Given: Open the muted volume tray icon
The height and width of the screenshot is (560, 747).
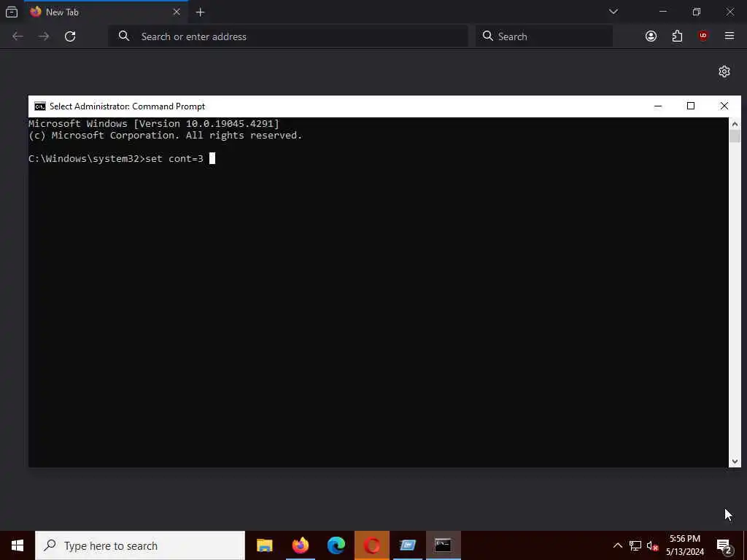Looking at the screenshot, I should click(653, 545).
